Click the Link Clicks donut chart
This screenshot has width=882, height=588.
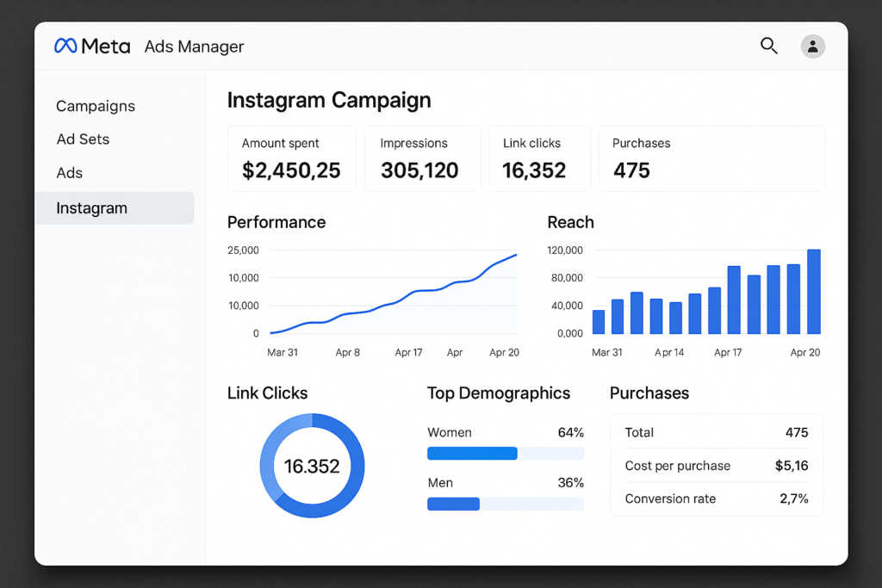click(x=312, y=466)
